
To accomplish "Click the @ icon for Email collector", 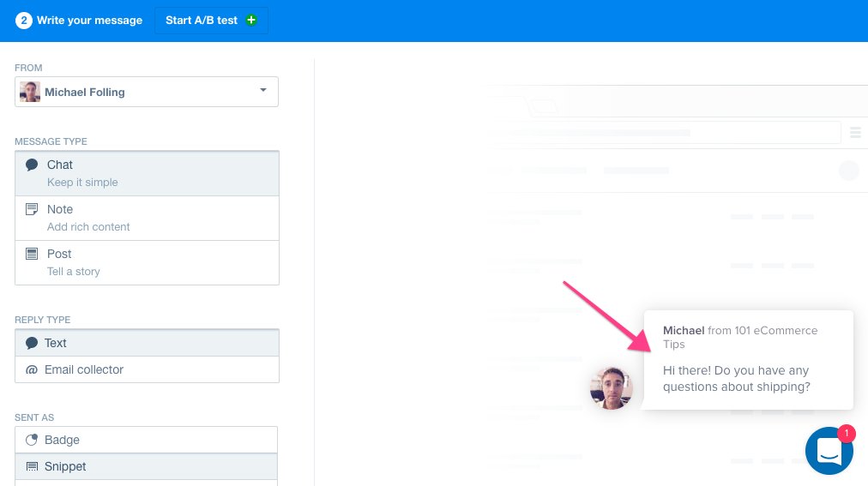I will coord(32,369).
